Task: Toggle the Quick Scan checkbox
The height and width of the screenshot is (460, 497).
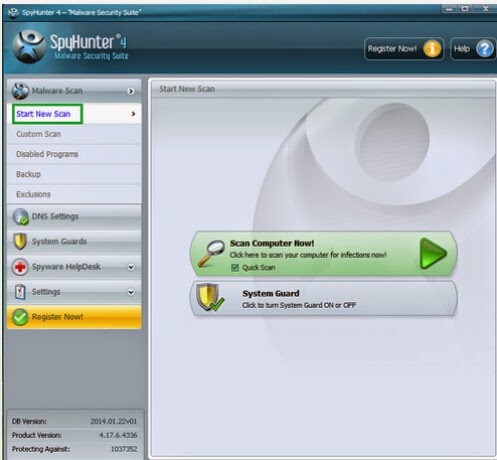Action: (x=235, y=268)
